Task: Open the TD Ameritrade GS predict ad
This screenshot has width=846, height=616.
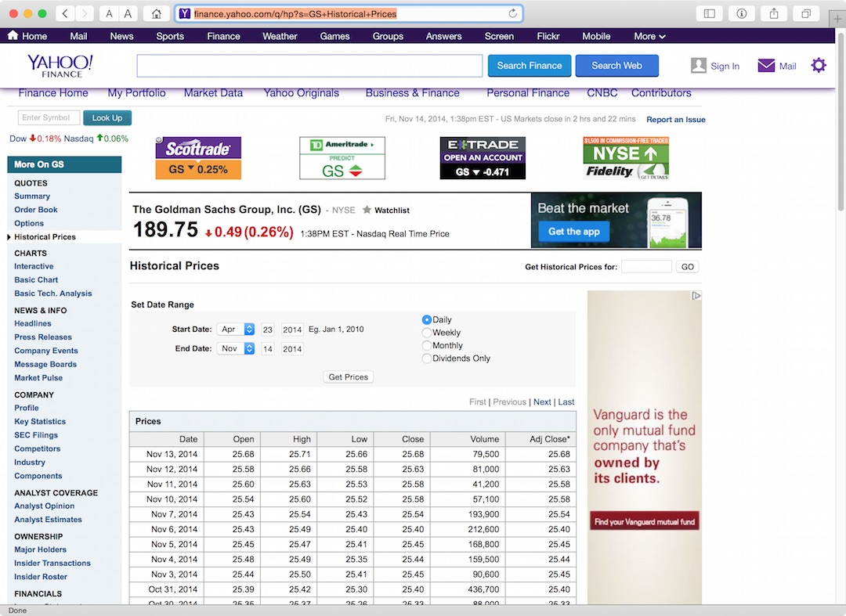Action: pyautogui.click(x=342, y=158)
